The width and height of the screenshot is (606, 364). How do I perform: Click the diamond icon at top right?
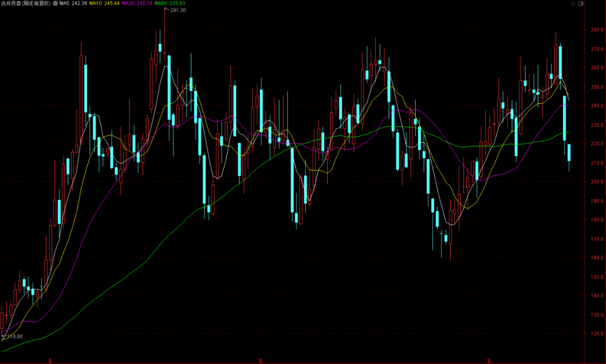[573, 3]
